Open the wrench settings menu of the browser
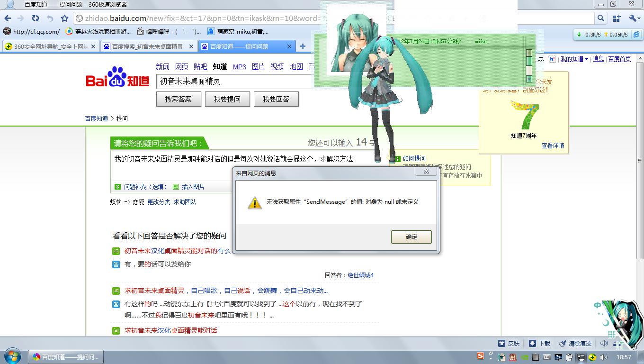This screenshot has height=364, width=644. point(634,18)
